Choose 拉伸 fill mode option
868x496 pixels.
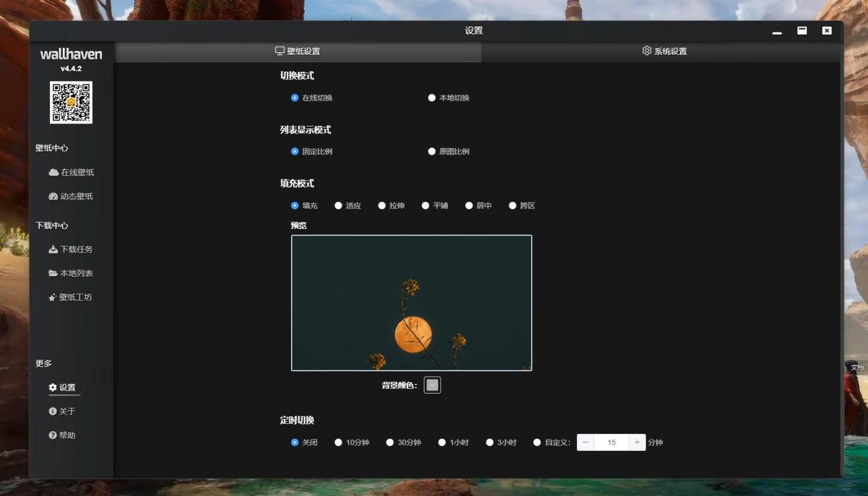(x=382, y=206)
